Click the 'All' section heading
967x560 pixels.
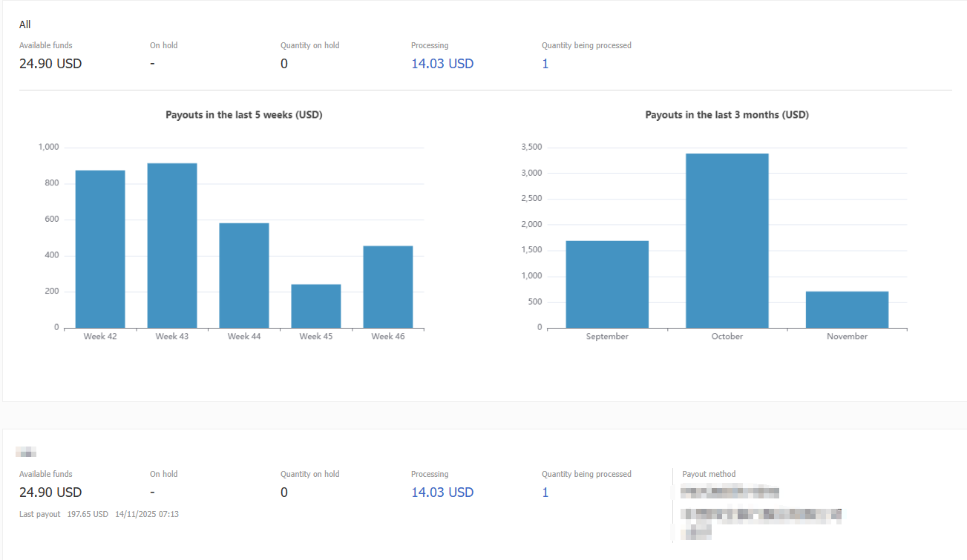pyautogui.click(x=25, y=24)
